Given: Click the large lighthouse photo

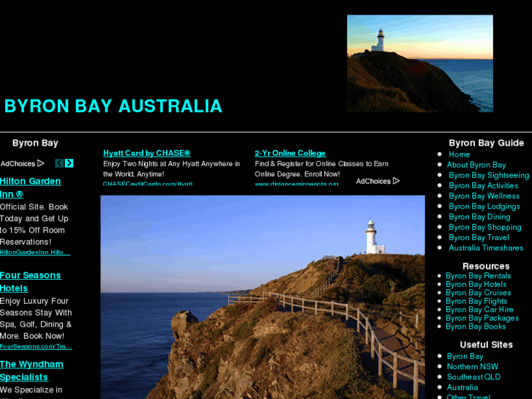Looking at the screenshot, I should [262, 297].
